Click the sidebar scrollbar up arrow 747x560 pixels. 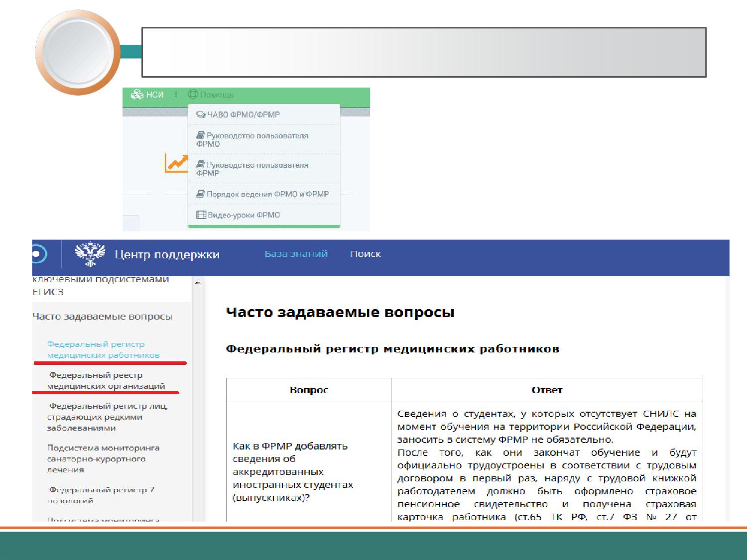click(x=198, y=283)
